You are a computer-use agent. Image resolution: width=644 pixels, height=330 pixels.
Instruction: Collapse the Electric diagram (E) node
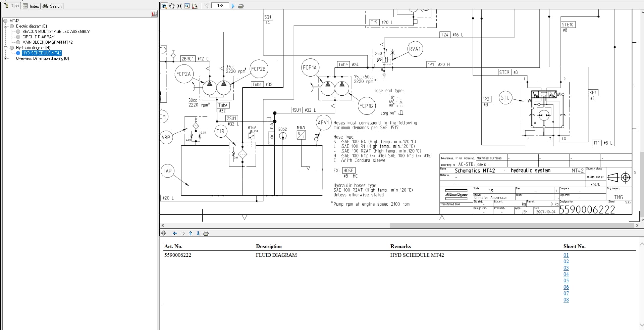point(5,26)
